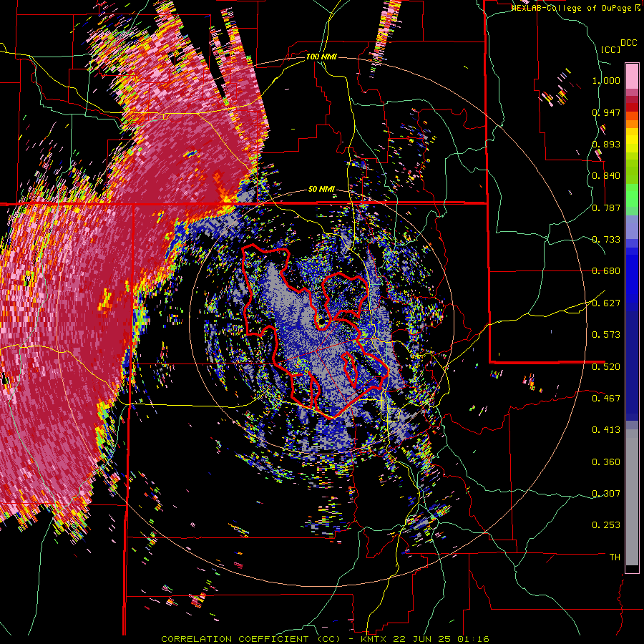
Task: Select the 0.893 legend value
Action: point(606,144)
